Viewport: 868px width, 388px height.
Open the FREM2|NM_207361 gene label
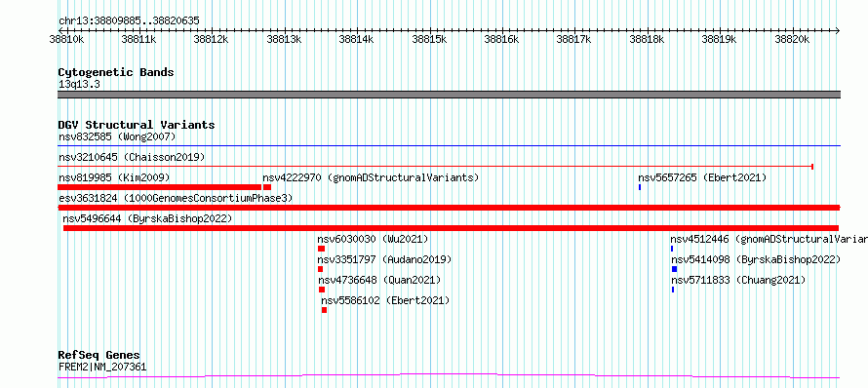102,367
